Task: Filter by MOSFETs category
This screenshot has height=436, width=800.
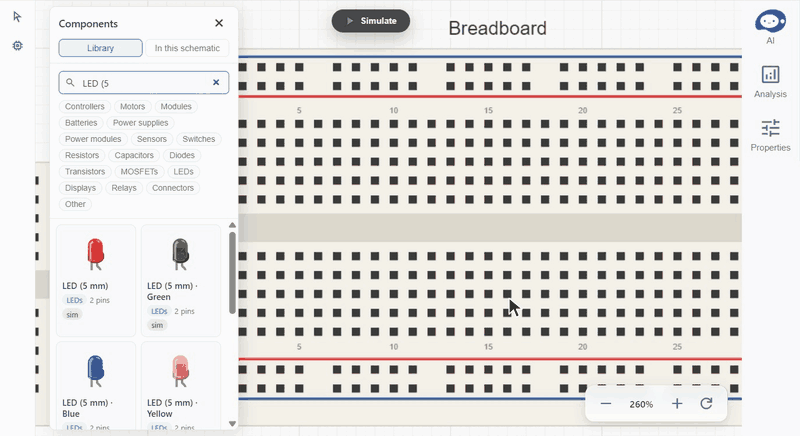Action: coord(139,172)
